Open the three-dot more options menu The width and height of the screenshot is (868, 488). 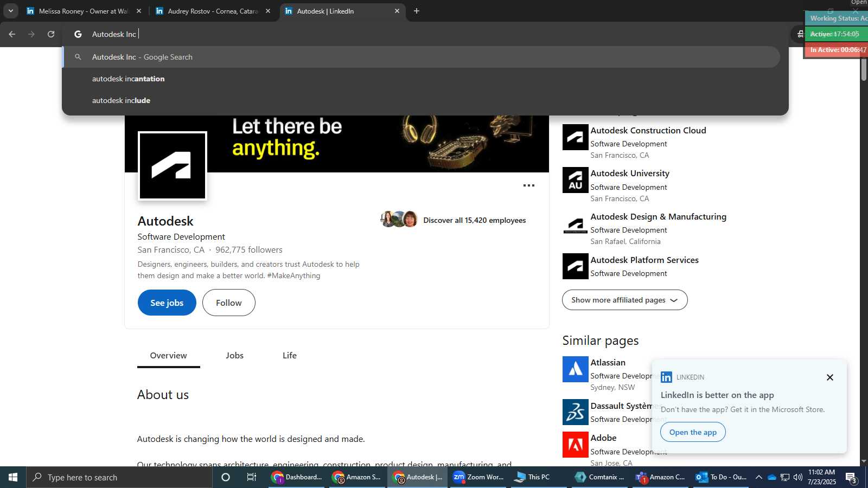[529, 185]
